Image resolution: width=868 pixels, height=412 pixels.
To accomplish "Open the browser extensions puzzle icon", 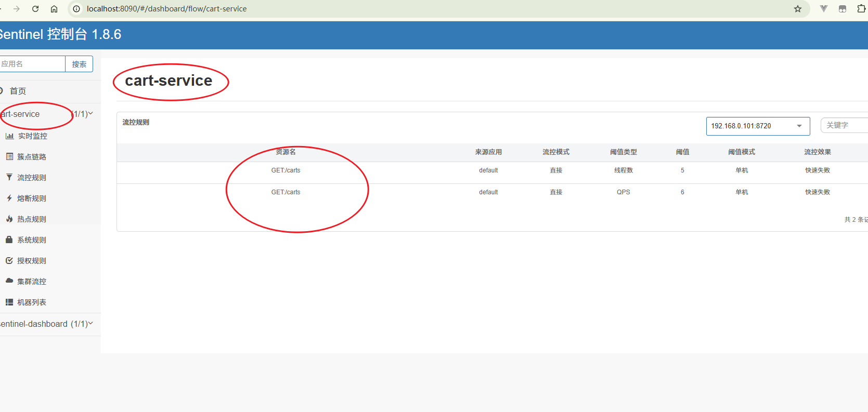I will point(861,9).
